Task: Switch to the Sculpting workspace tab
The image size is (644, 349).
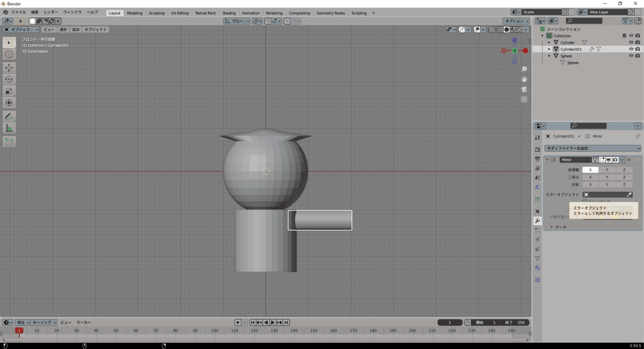Action: [157, 13]
